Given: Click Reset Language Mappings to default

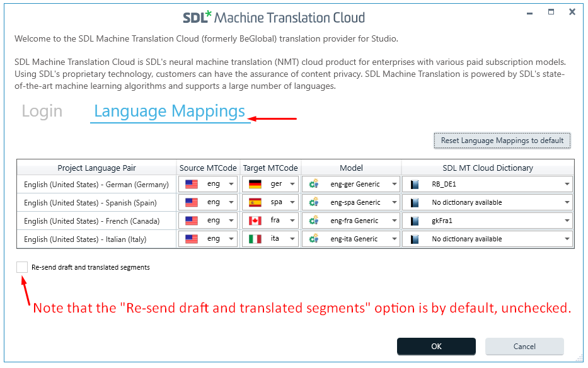Looking at the screenshot, I should coord(502,141).
